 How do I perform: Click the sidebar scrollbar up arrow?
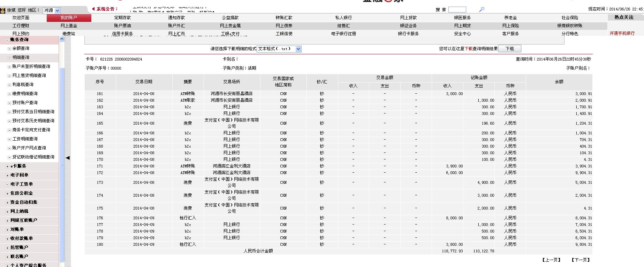click(x=62, y=39)
